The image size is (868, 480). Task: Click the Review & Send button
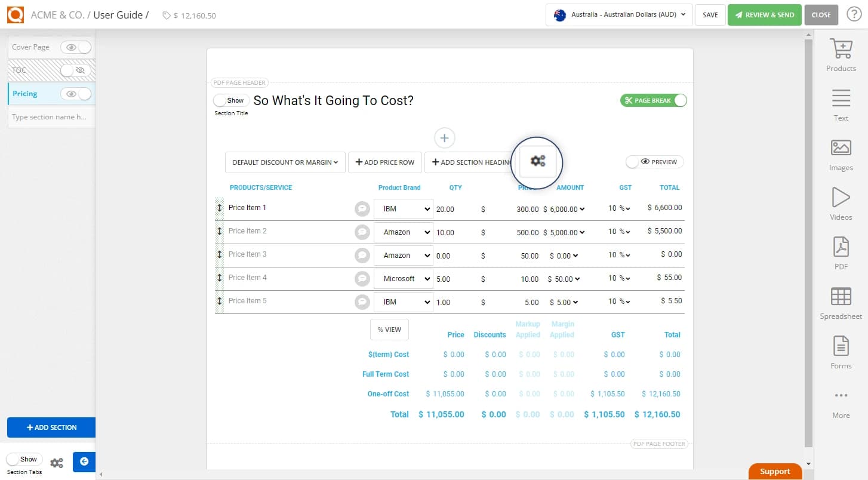pyautogui.click(x=764, y=14)
